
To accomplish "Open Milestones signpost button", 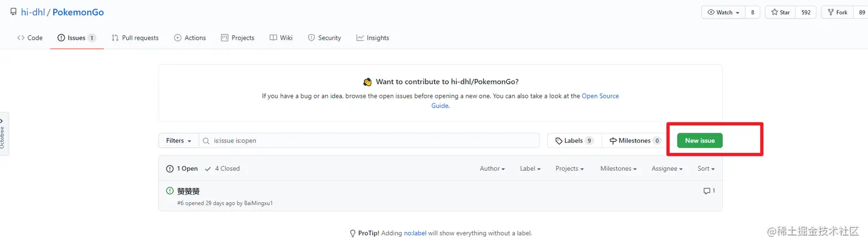I will 634,141.
